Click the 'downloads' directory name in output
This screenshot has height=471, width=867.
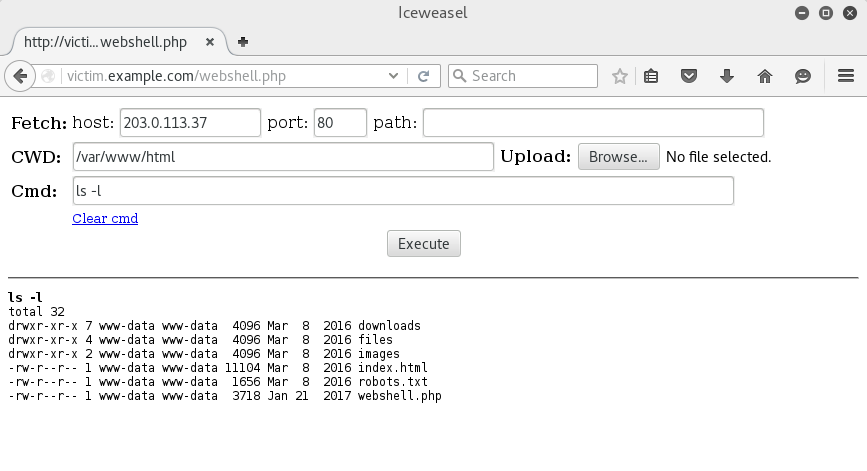point(389,326)
